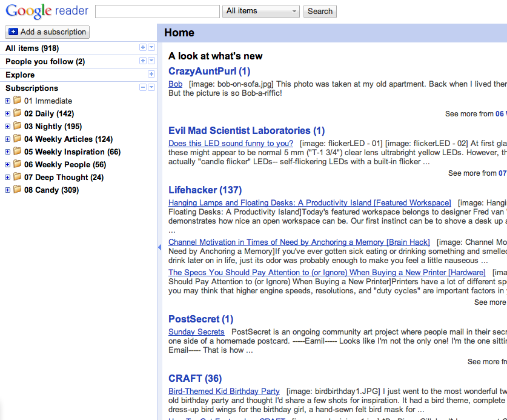The image size is (507, 420).
Task: Click the Home page title
Action: [x=179, y=33]
